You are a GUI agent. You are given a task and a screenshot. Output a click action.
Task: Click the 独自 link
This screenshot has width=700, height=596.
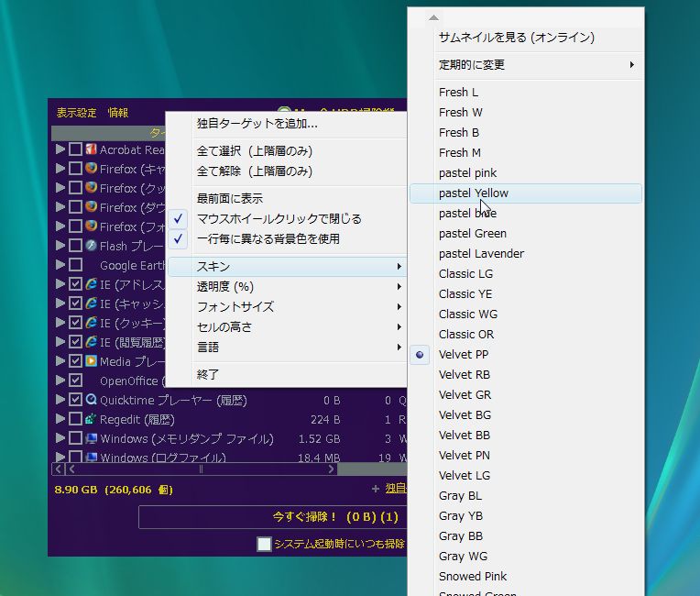point(396,489)
